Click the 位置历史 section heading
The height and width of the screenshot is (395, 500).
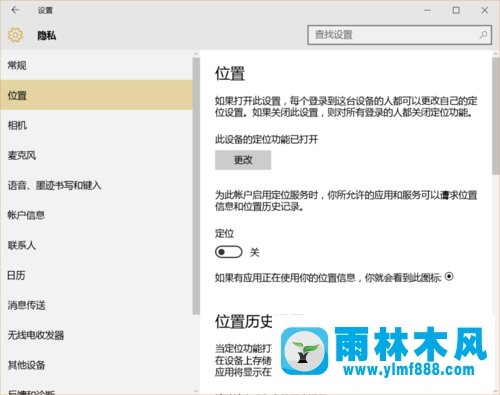[244, 322]
